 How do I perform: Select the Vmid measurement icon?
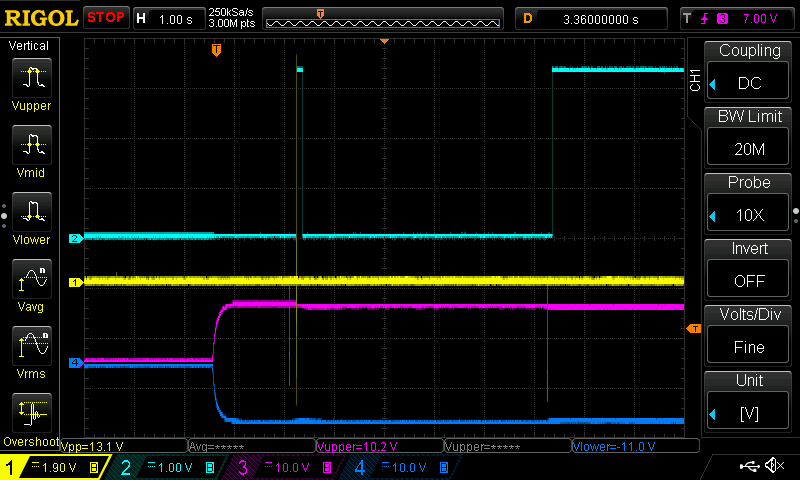(32, 144)
